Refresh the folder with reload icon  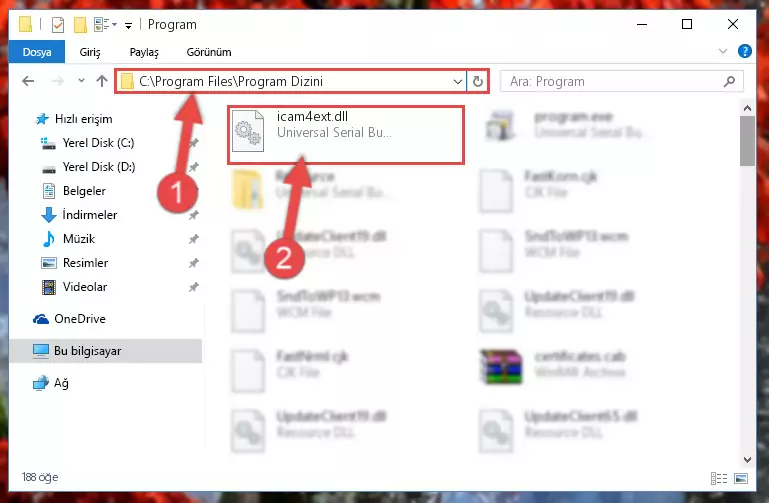(478, 81)
